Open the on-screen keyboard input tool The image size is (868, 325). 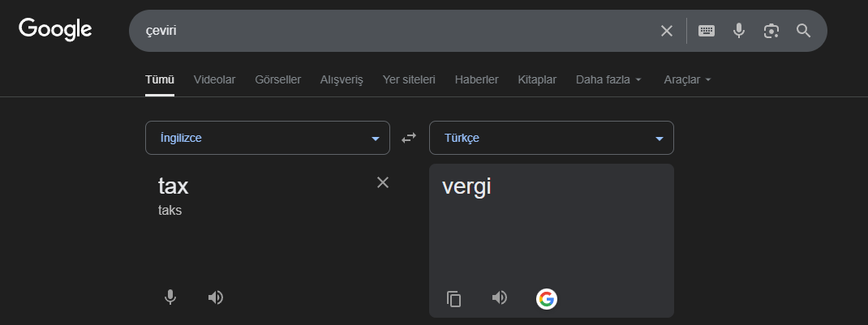coord(707,31)
